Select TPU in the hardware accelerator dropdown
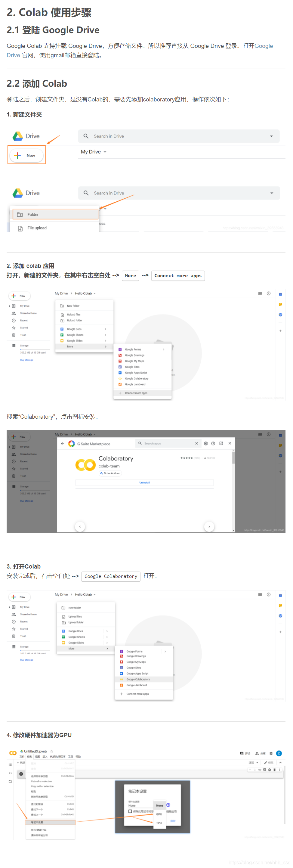 tap(159, 823)
